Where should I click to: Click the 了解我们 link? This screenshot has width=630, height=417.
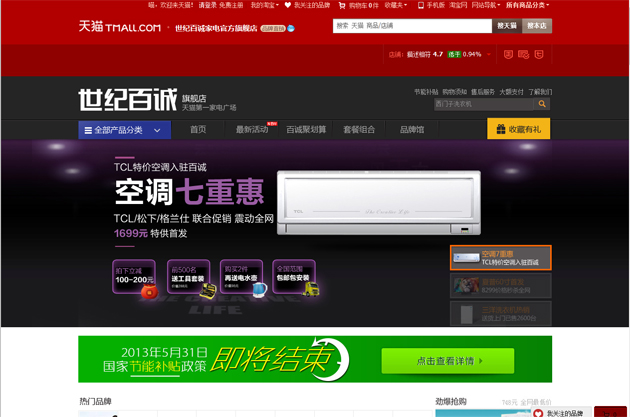pyautogui.click(x=540, y=92)
